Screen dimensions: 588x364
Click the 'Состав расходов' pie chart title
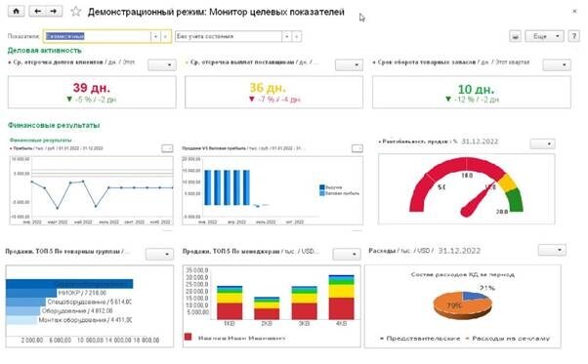[x=462, y=274]
